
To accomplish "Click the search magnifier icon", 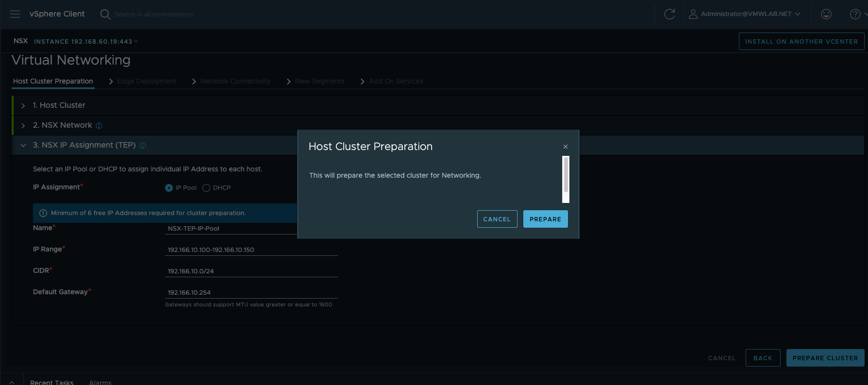I will pyautogui.click(x=105, y=14).
